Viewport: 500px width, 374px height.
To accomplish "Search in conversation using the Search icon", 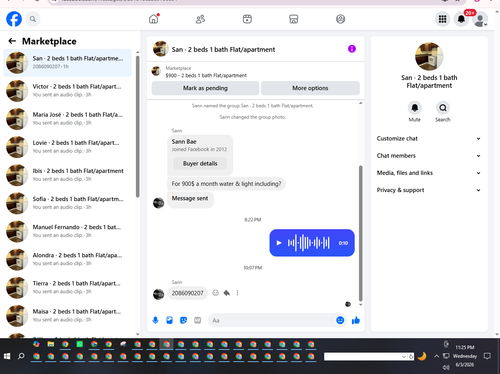I will [x=443, y=108].
